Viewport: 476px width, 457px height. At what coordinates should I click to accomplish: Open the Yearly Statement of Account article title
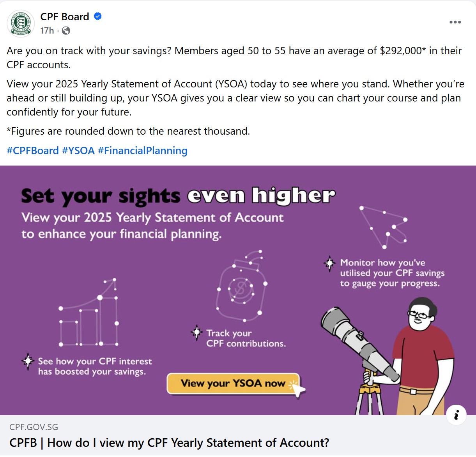coord(169,443)
